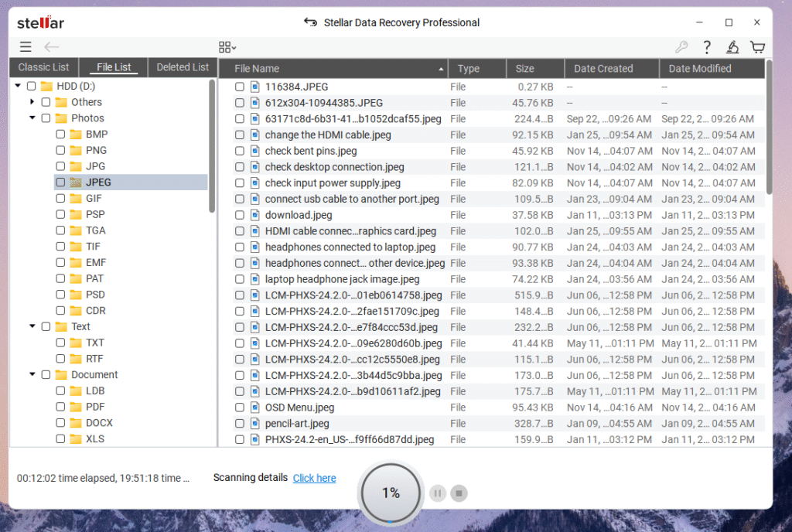Click the microscope-style feedback icon

tap(732, 46)
